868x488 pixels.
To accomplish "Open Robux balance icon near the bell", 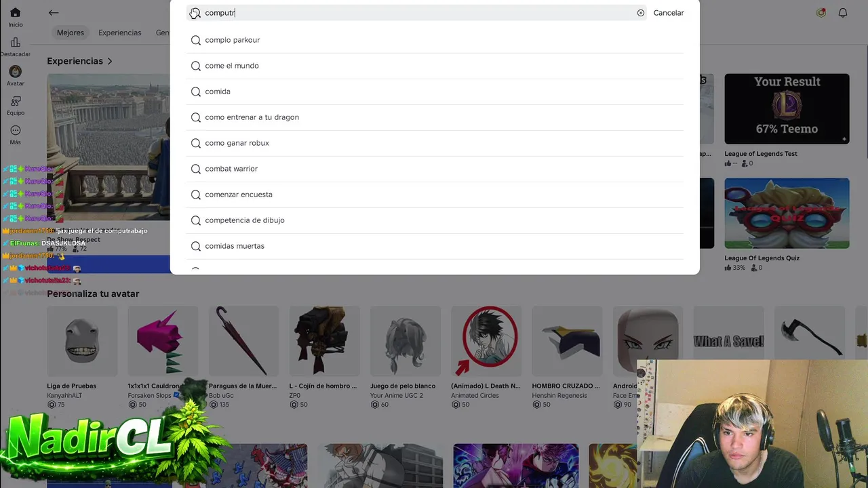I will 821,13.
